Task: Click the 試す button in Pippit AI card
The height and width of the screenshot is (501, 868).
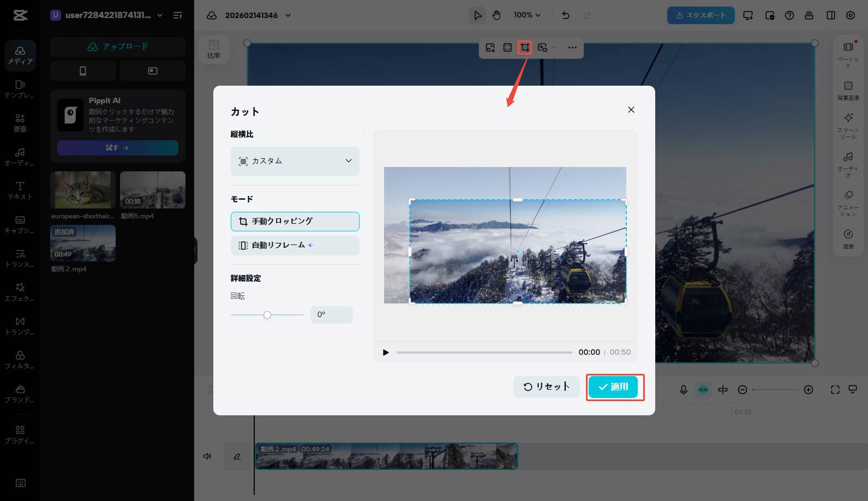Action: [x=118, y=148]
